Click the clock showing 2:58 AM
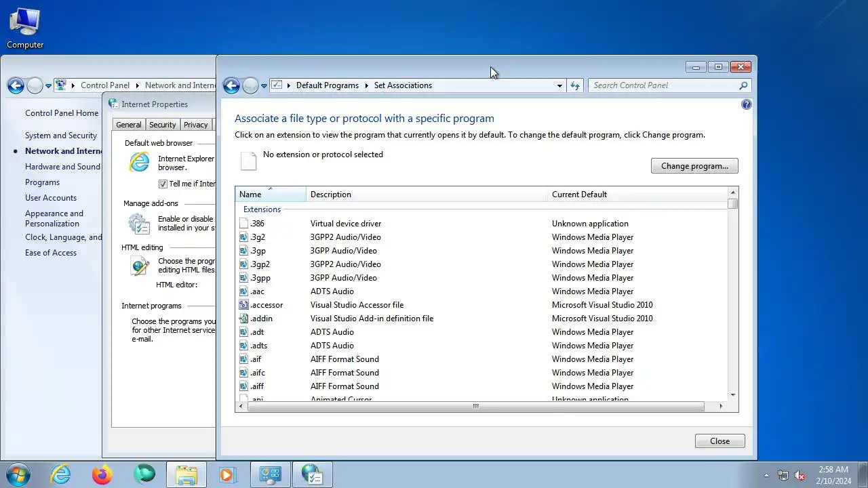 (x=833, y=470)
